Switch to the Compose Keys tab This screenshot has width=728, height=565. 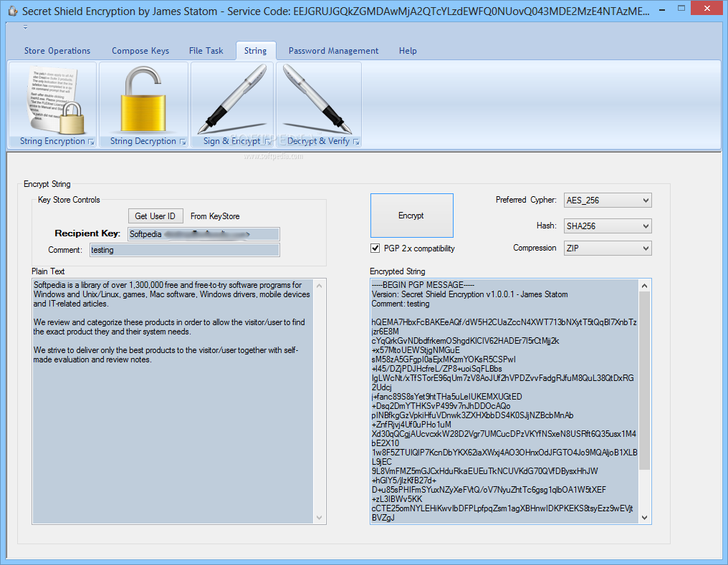[x=140, y=51]
